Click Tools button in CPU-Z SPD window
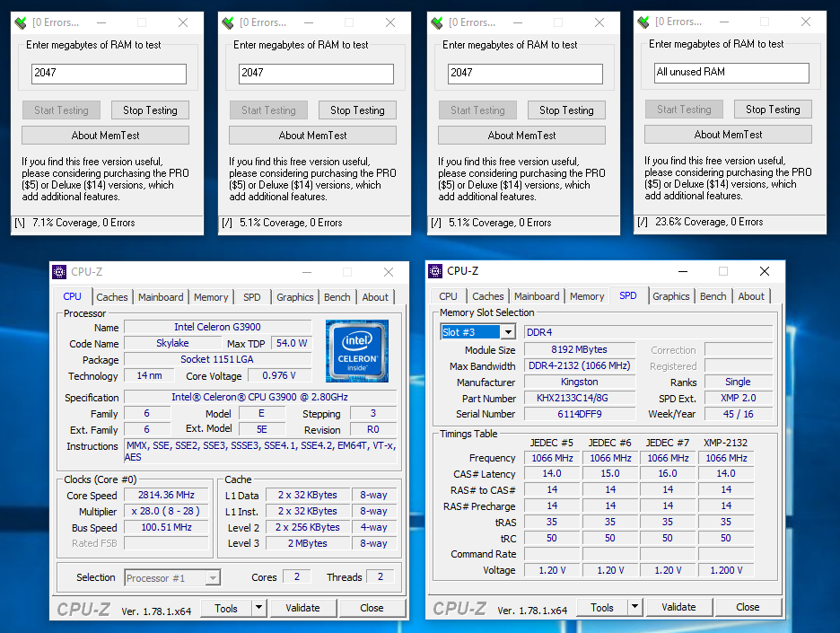Image resolution: width=840 pixels, height=633 pixels. pos(602,607)
